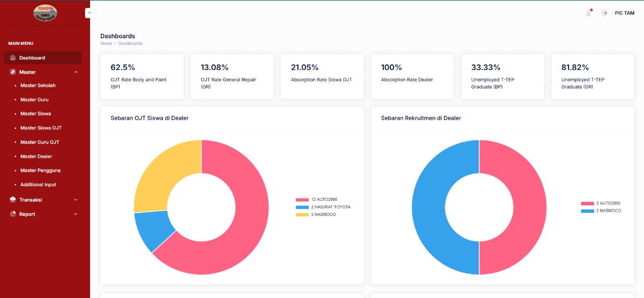644x298 pixels.
Task: Open the Dashboard menu item
Action: coord(43,58)
